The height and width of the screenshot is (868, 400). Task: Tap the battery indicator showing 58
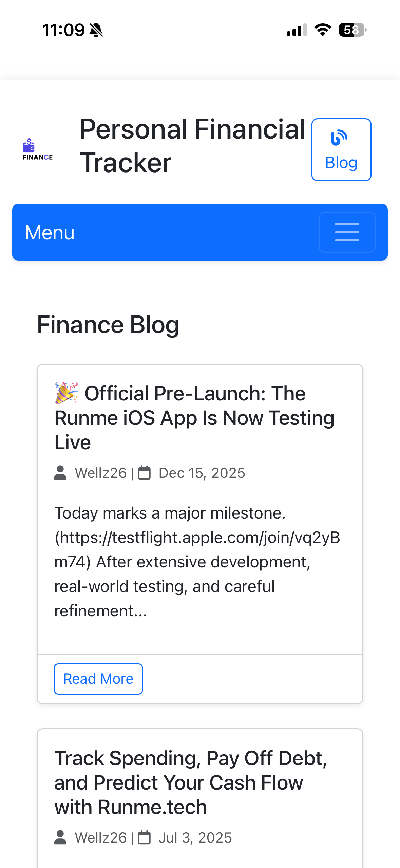point(352,30)
